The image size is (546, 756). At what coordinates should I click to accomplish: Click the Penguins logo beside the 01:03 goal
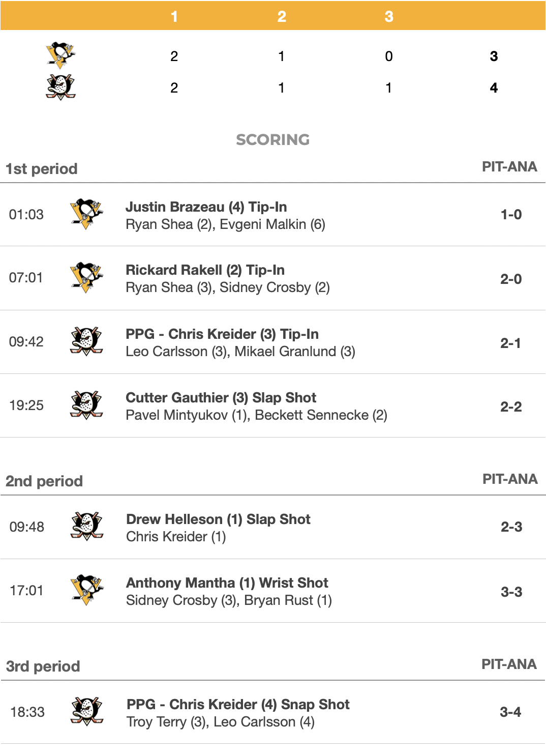(x=86, y=214)
